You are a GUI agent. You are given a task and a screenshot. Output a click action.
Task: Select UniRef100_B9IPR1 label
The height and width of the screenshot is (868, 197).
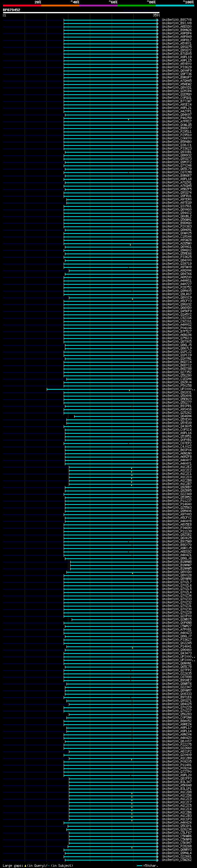tap(177, 406)
